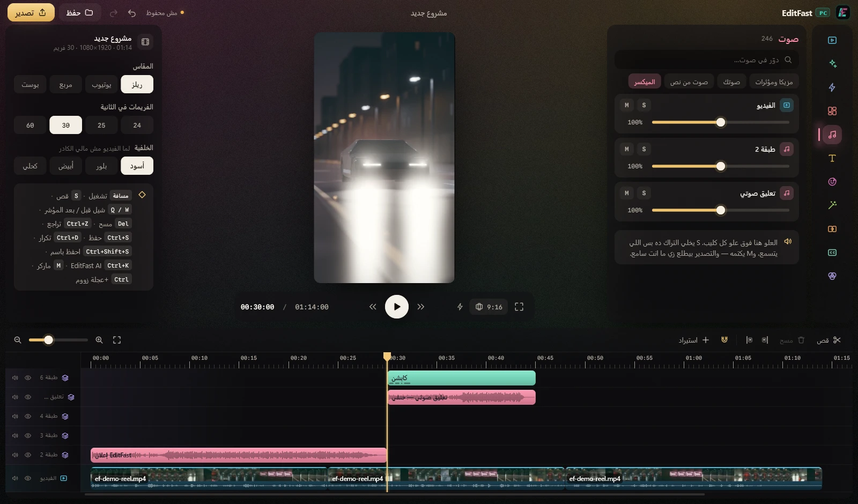858x504 pixels.
Task: Click the تصدير export button
Action: tap(31, 13)
